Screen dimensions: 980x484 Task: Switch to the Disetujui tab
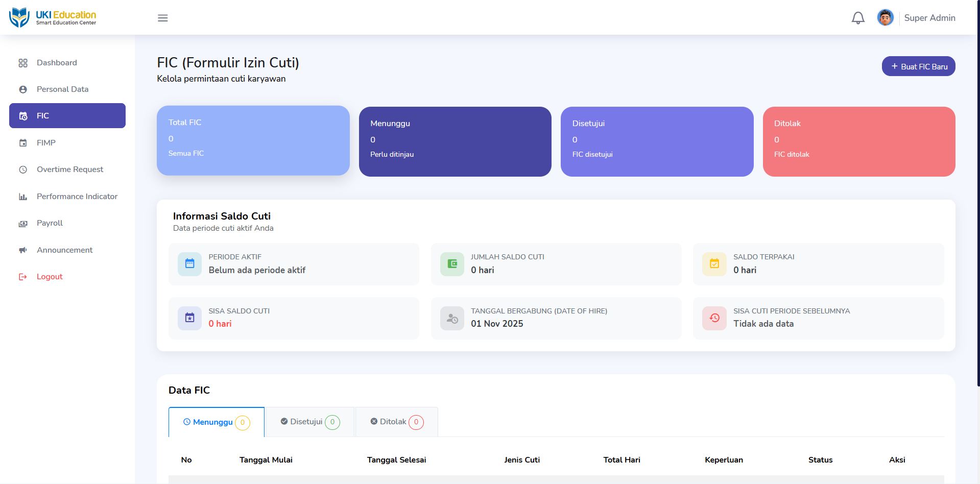click(310, 422)
